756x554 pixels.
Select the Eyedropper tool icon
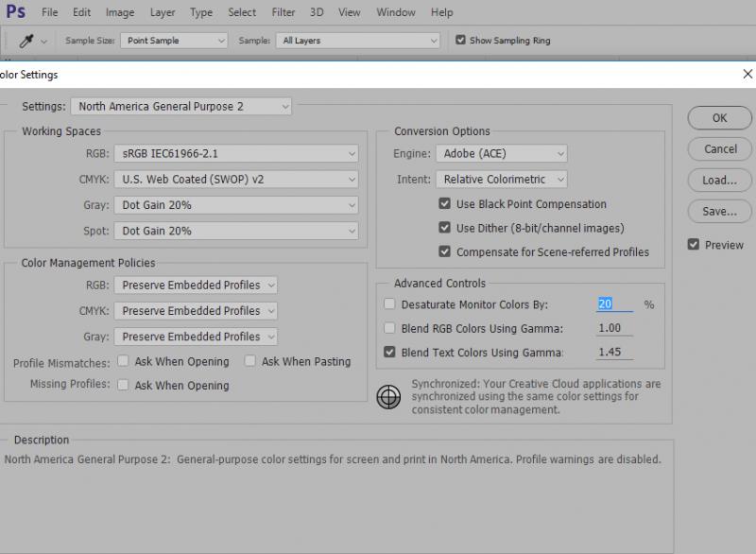26,41
